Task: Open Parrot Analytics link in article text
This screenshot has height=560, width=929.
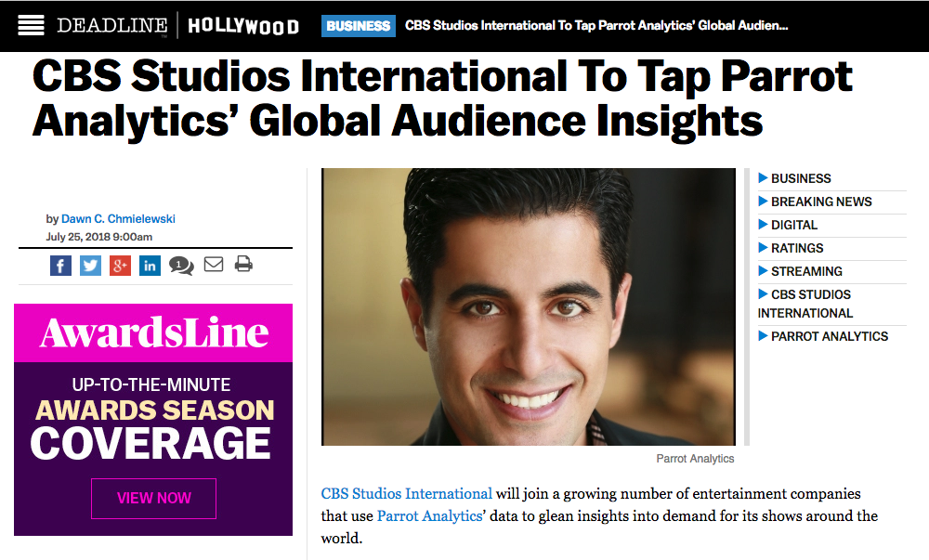Action: tap(429, 516)
